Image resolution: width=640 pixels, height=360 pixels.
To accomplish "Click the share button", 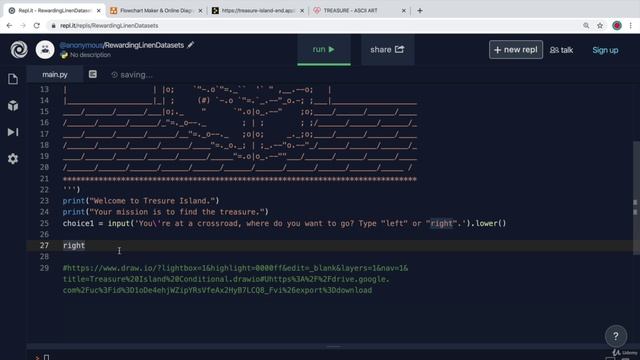I will coord(387,49).
